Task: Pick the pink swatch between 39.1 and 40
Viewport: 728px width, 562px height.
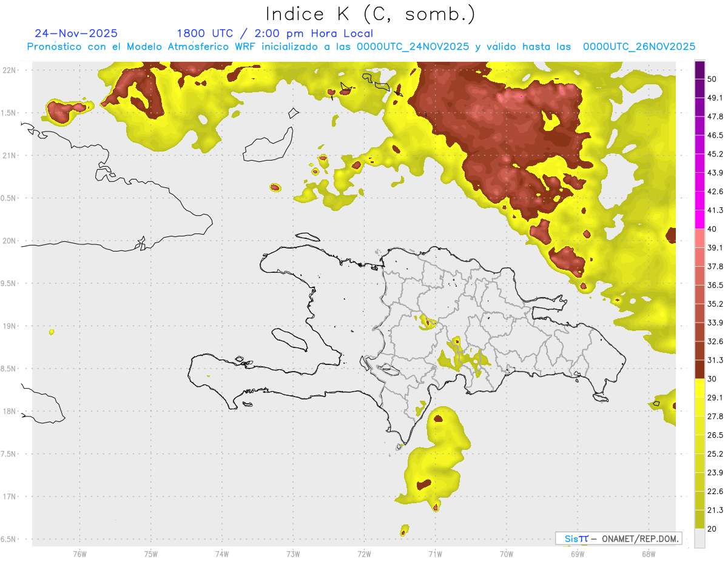Action: tap(699, 238)
